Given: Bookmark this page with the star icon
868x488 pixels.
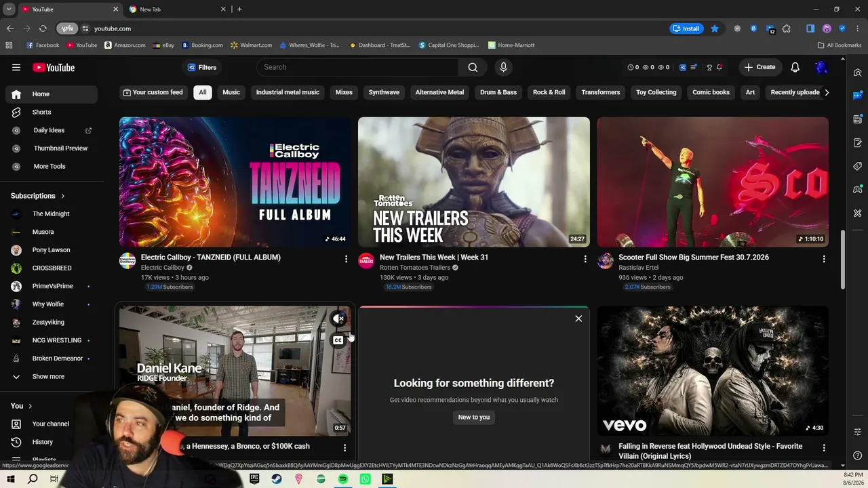Looking at the screenshot, I should click(x=715, y=28).
